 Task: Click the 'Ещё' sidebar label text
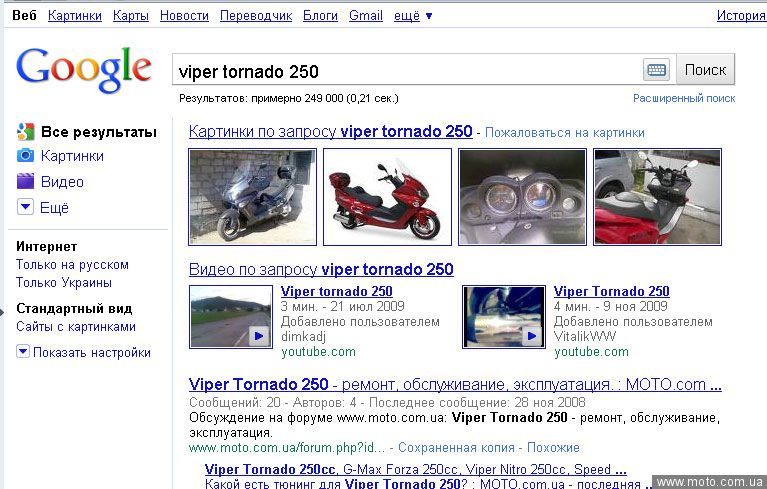[x=54, y=208]
